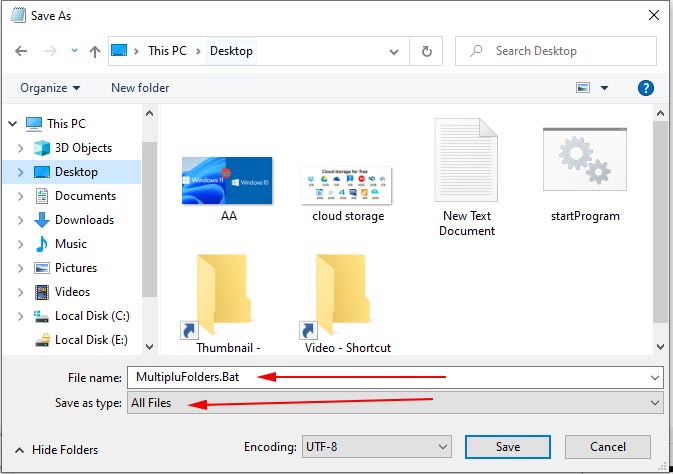This screenshot has height=474, width=673.
Task: Expand Local Disk (C:) node
Action: (20, 316)
